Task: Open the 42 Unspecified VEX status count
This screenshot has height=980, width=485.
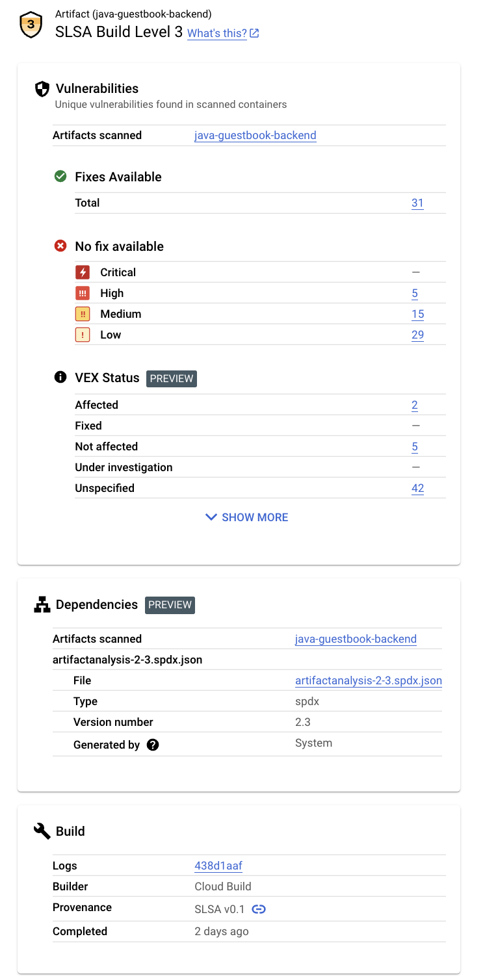Action: coord(417,488)
